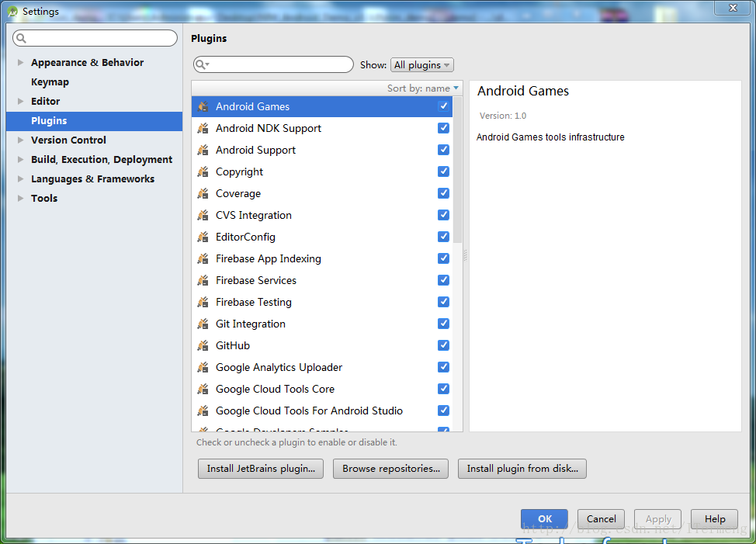756x544 pixels.
Task: Expand Languages & Frameworks tree arrow
Action: click(x=20, y=178)
